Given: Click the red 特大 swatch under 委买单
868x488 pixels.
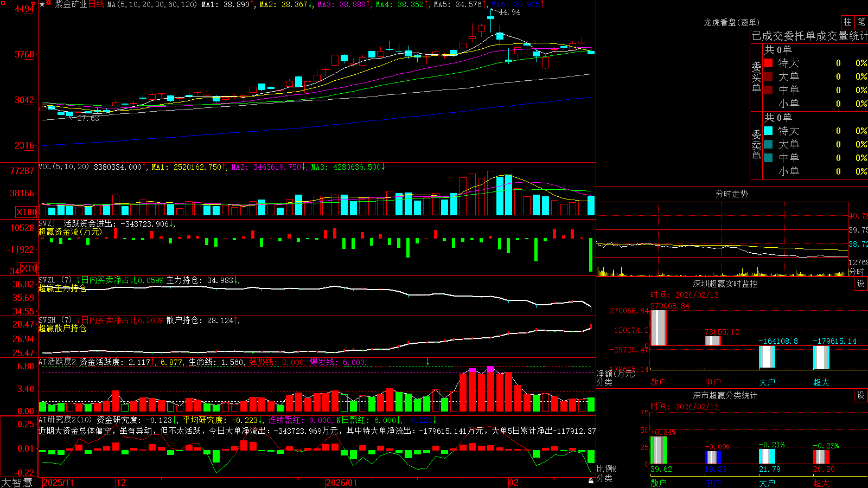Looking at the screenshot, I should pos(768,63).
